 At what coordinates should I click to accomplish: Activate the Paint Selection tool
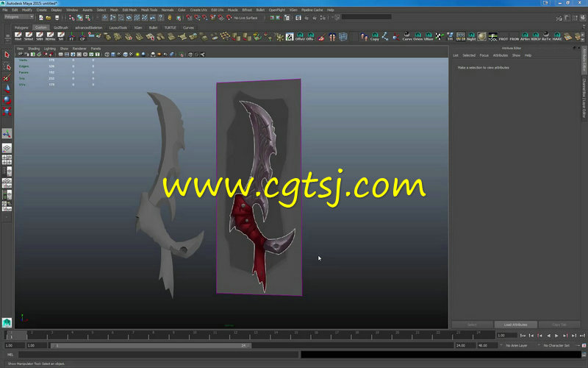(x=7, y=78)
